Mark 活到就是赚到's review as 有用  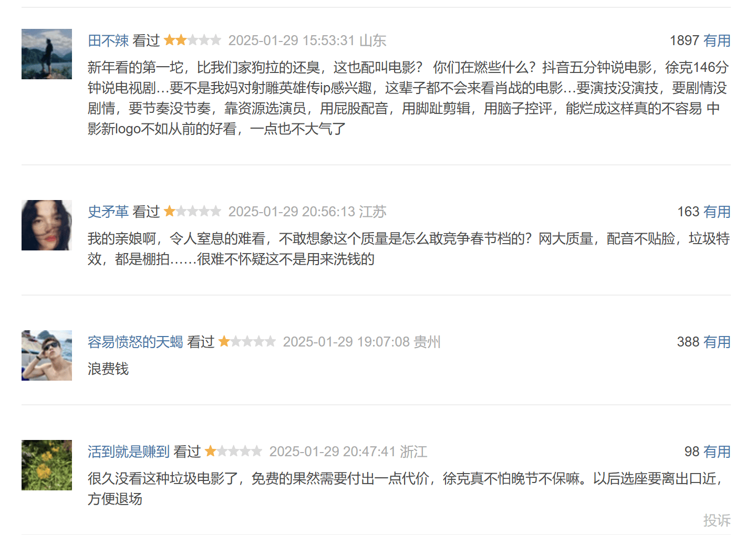point(717,452)
